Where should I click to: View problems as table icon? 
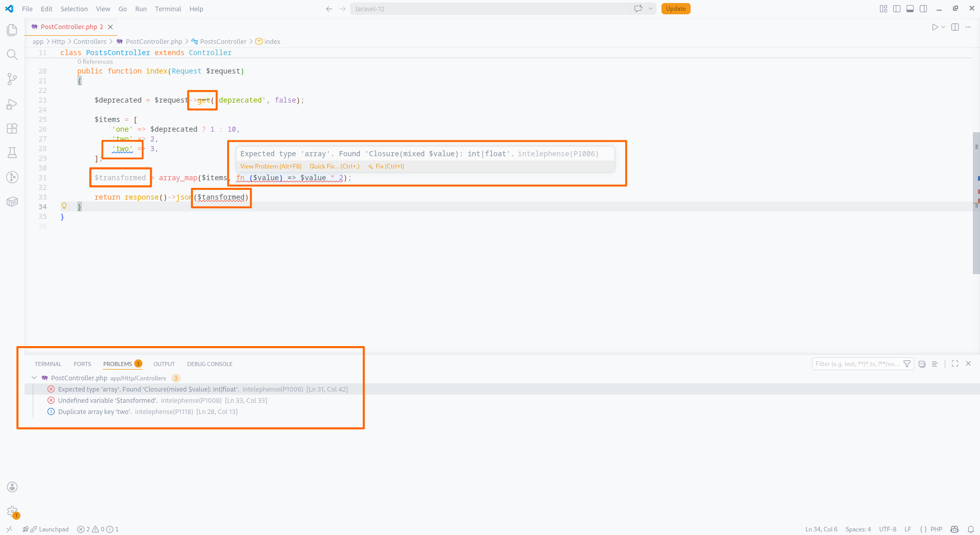[935, 364]
